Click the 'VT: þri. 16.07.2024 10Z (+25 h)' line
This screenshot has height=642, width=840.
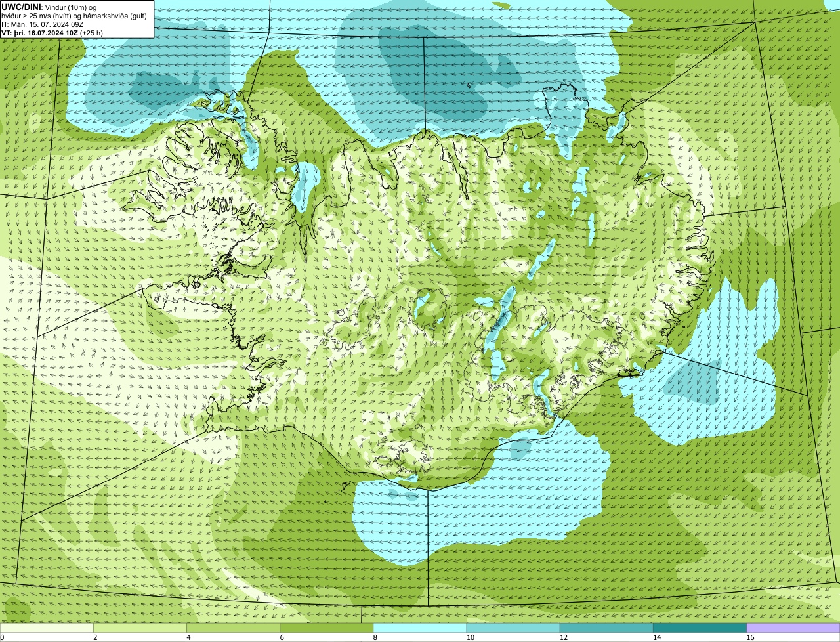tap(52, 32)
